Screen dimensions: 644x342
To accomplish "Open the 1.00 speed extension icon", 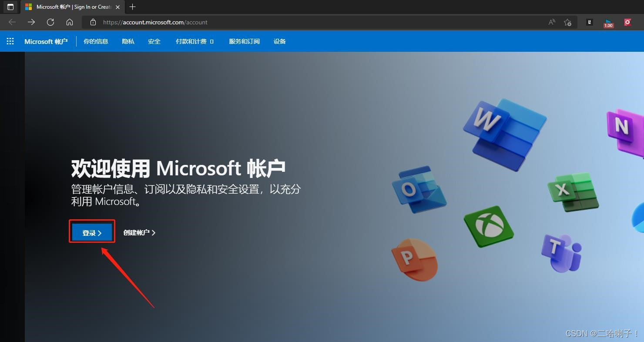I will [608, 23].
